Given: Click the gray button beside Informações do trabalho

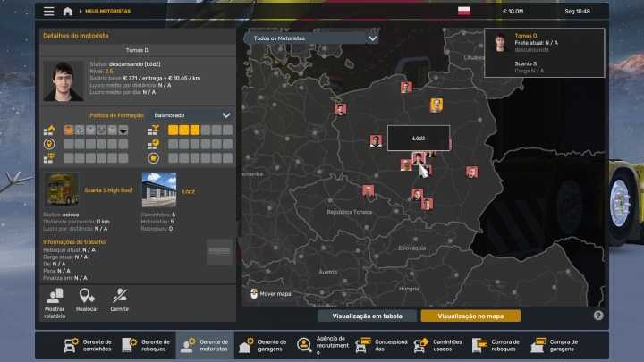Looking at the screenshot, I should coord(219,251).
